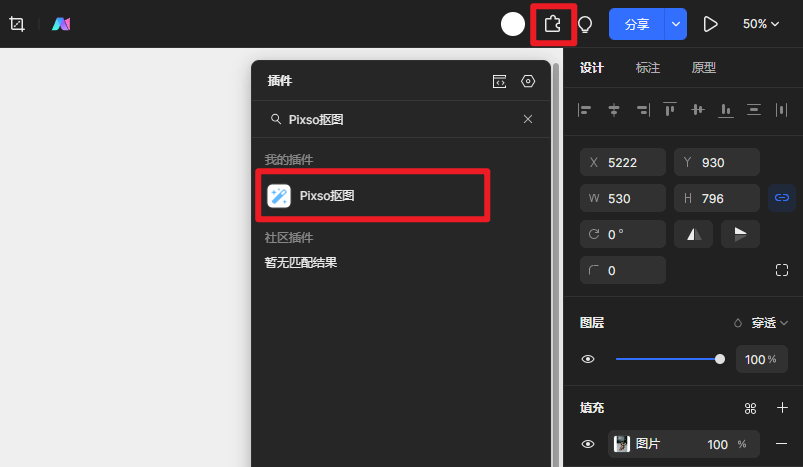803x467 pixels.
Task: Run the Pixso抠图 plugin
Action: click(x=373, y=196)
